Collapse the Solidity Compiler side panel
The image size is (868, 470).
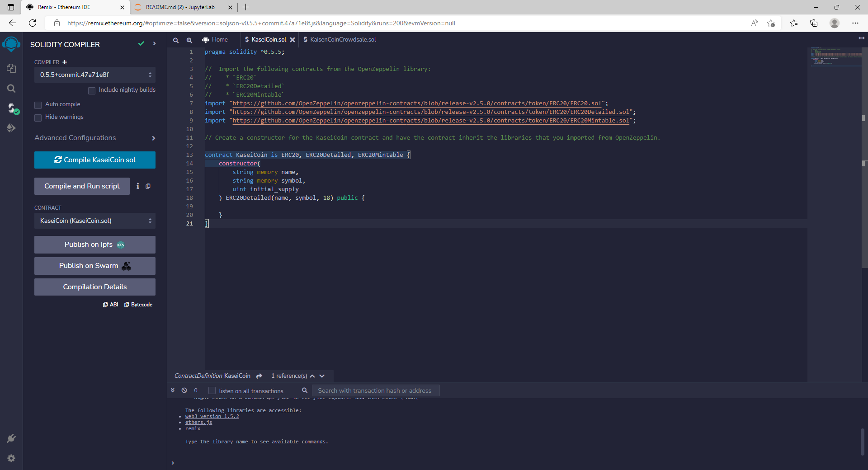tap(155, 44)
